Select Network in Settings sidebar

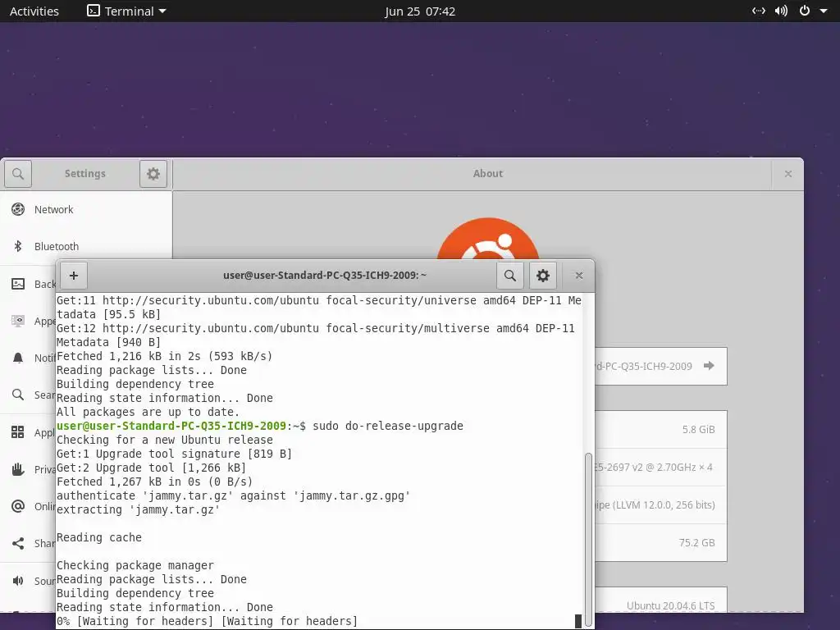[86, 209]
